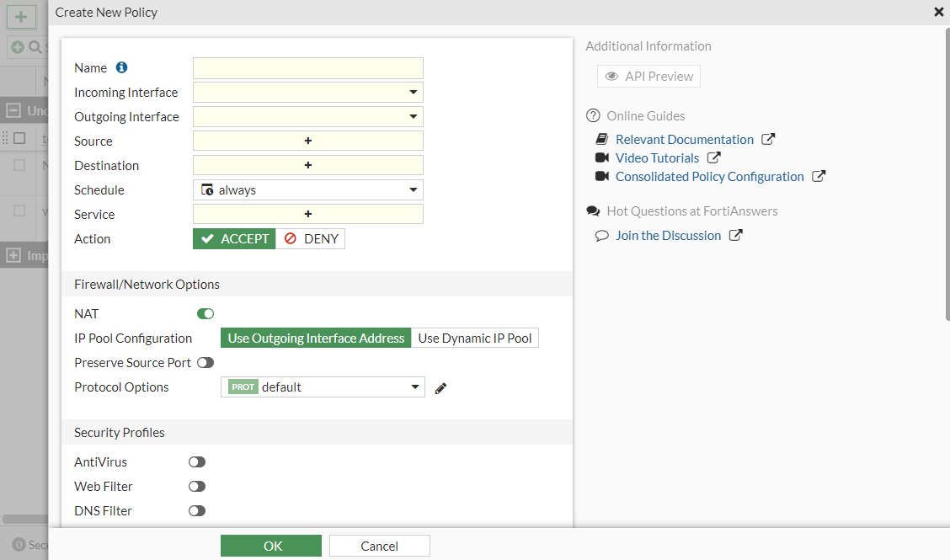Open the Incoming Interface dropdown
This screenshot has height=560, width=950.
click(308, 93)
